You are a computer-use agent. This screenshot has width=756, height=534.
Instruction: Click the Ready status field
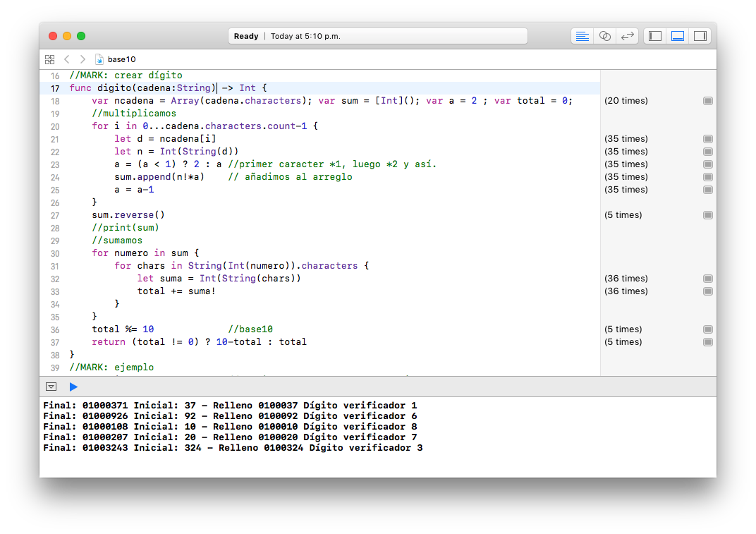[378, 36]
